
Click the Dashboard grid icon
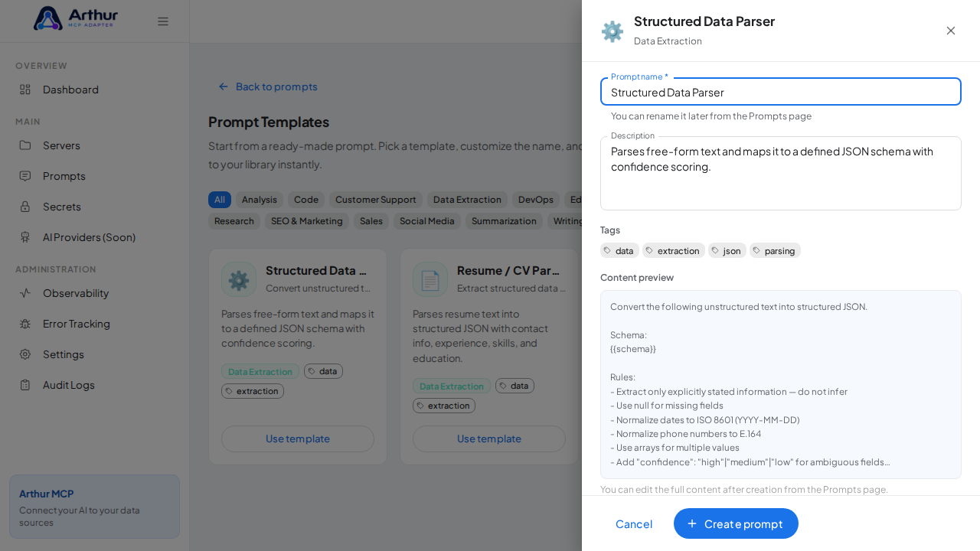(x=25, y=90)
